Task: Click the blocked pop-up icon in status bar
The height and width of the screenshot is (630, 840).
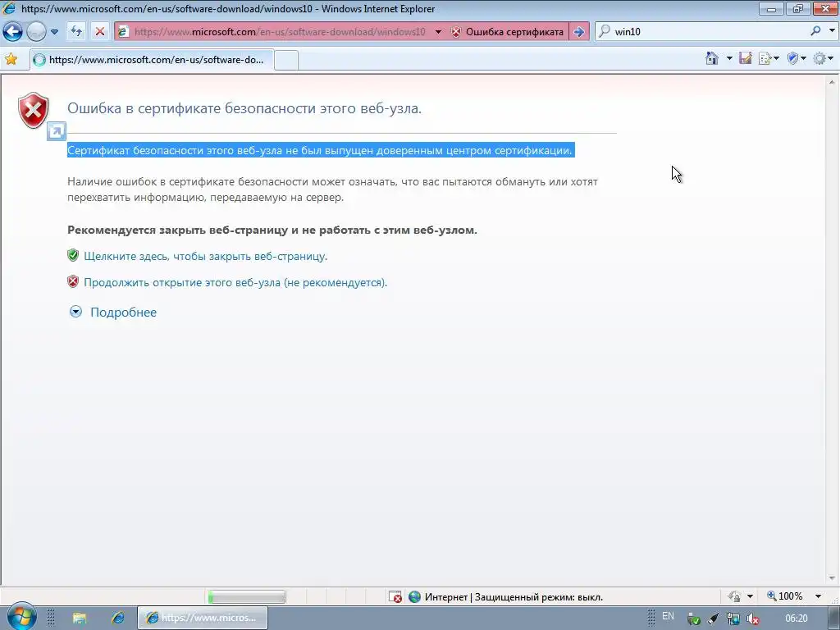Action: (x=395, y=597)
